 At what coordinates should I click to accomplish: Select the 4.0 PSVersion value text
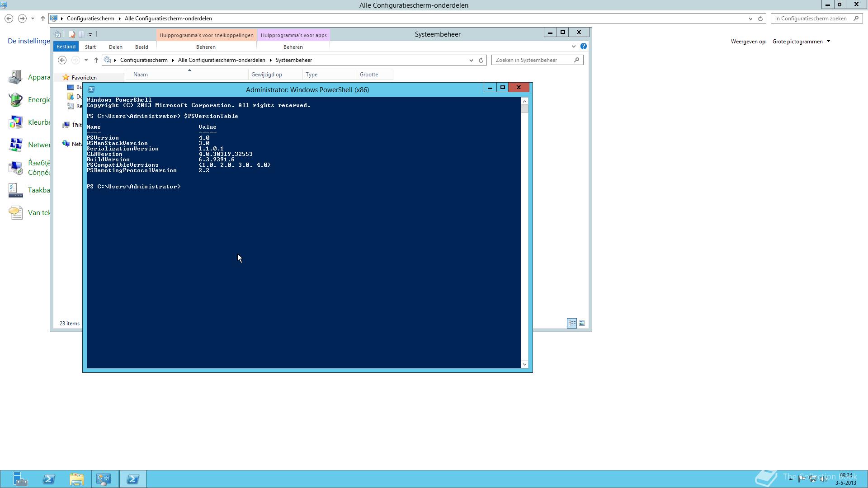[x=204, y=138]
